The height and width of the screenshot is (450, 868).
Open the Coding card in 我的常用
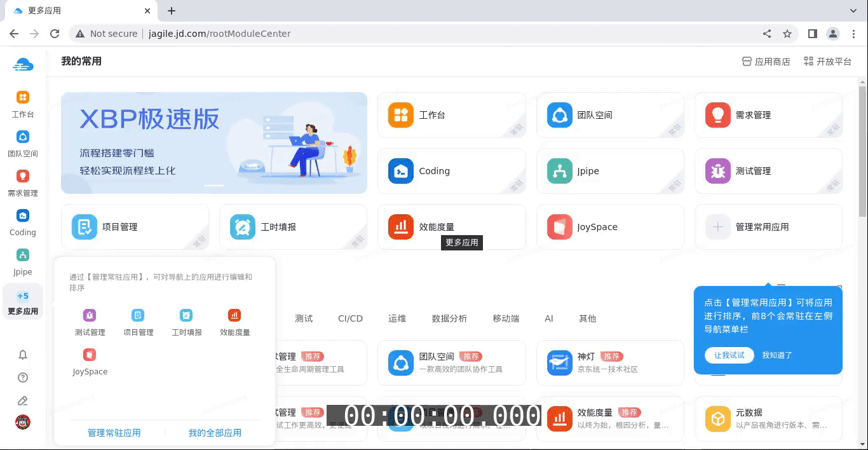452,171
